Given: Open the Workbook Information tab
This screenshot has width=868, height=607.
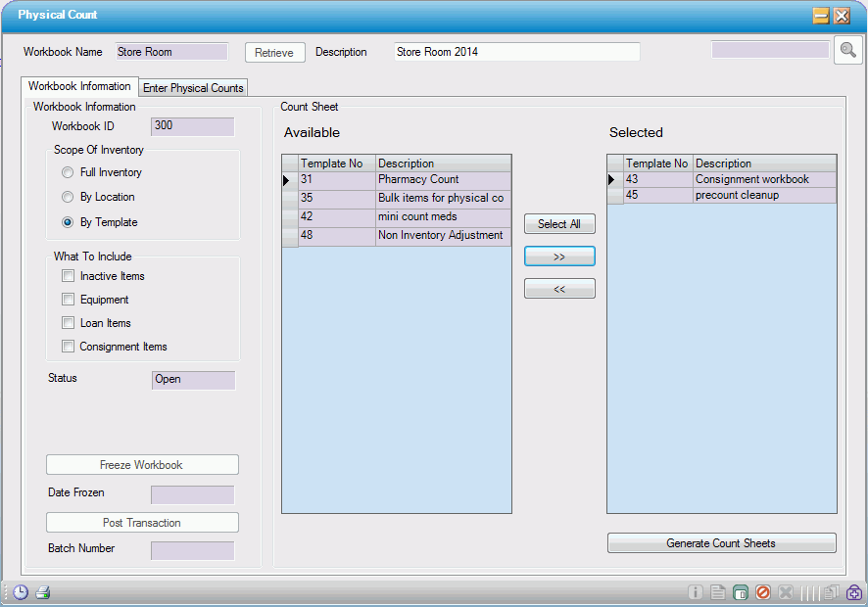Looking at the screenshot, I should [x=79, y=86].
